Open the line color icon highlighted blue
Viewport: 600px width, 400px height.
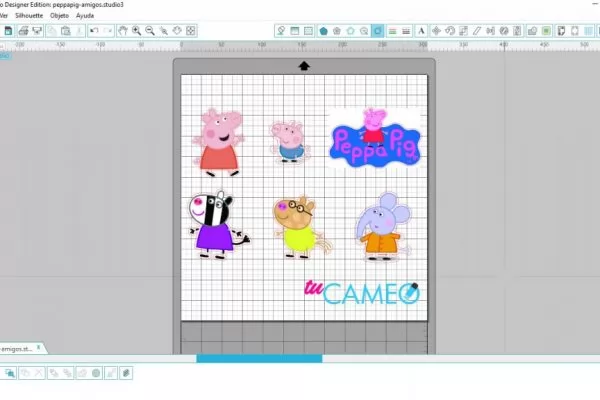[377, 31]
